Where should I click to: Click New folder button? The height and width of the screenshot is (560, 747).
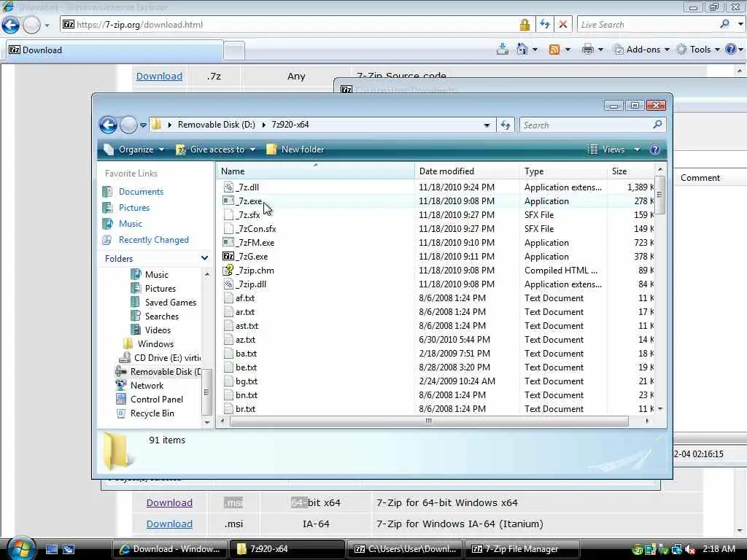(x=295, y=149)
